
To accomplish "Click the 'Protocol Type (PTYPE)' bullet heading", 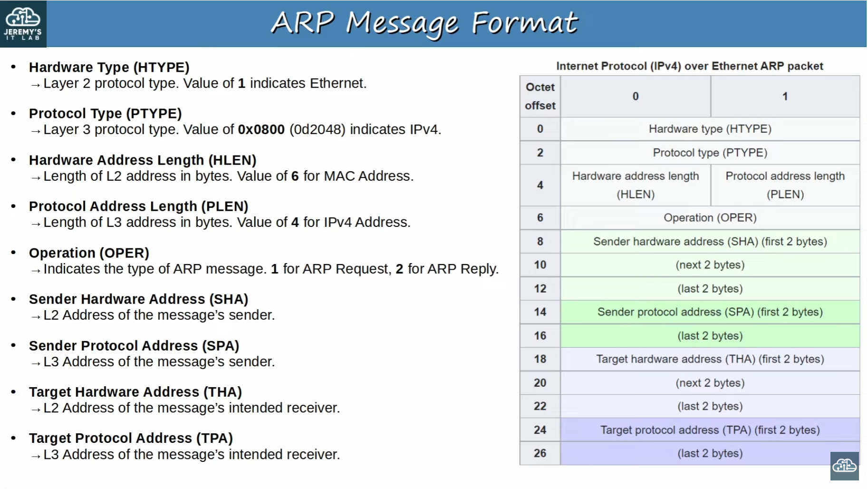I will coord(106,113).
